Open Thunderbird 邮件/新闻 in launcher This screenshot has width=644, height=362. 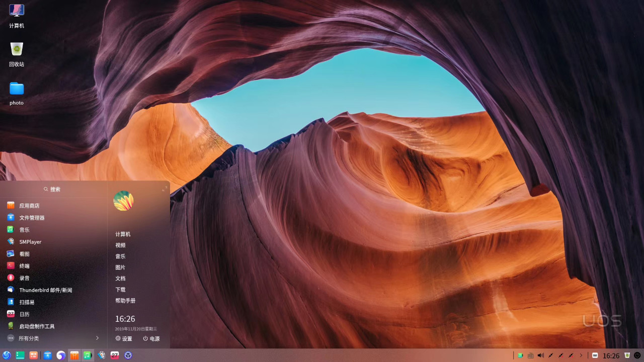[45, 290]
